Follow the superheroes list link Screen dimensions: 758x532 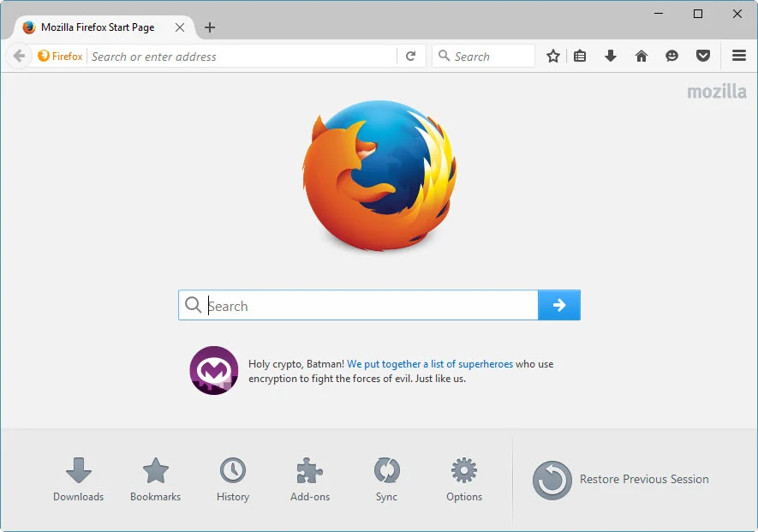coord(429,363)
